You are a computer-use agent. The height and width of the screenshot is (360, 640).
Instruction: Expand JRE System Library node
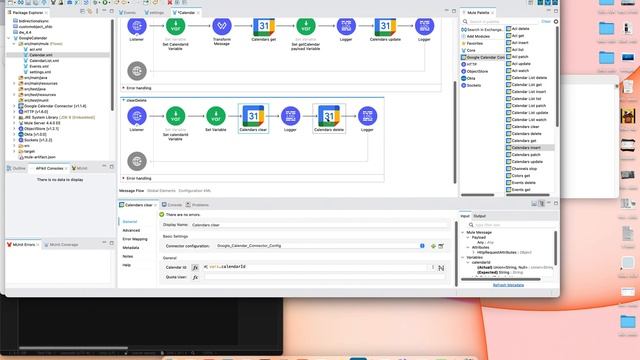tap(14, 118)
